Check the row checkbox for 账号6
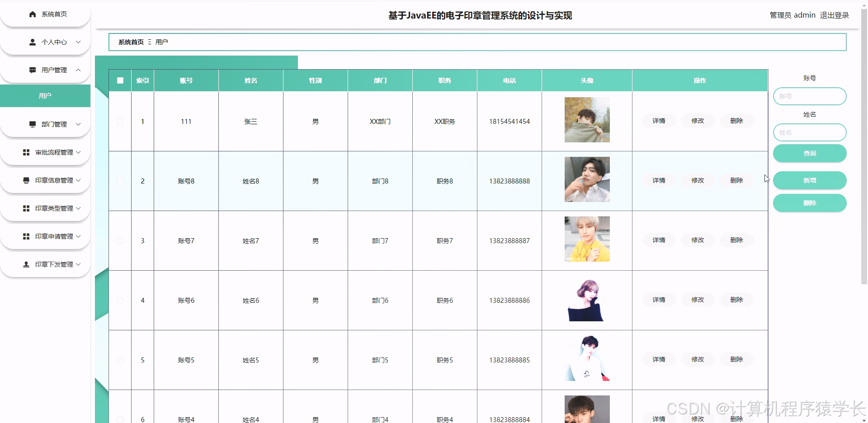Screen dimensions: 868x423 (120, 301)
